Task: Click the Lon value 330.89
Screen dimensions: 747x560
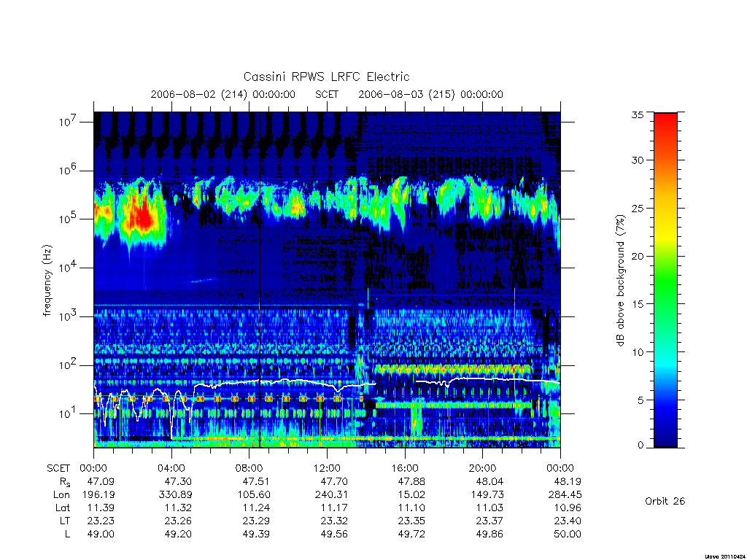Action: coord(175,495)
